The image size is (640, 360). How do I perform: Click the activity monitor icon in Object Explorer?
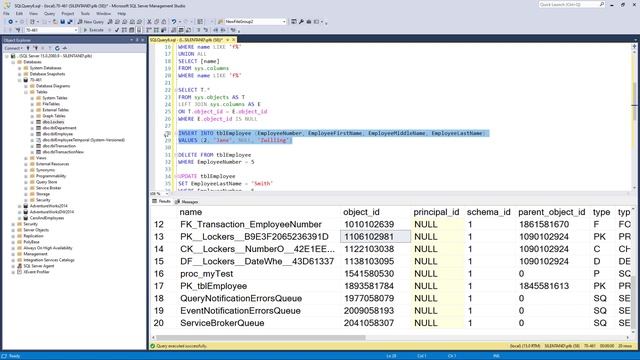[x=64, y=48]
